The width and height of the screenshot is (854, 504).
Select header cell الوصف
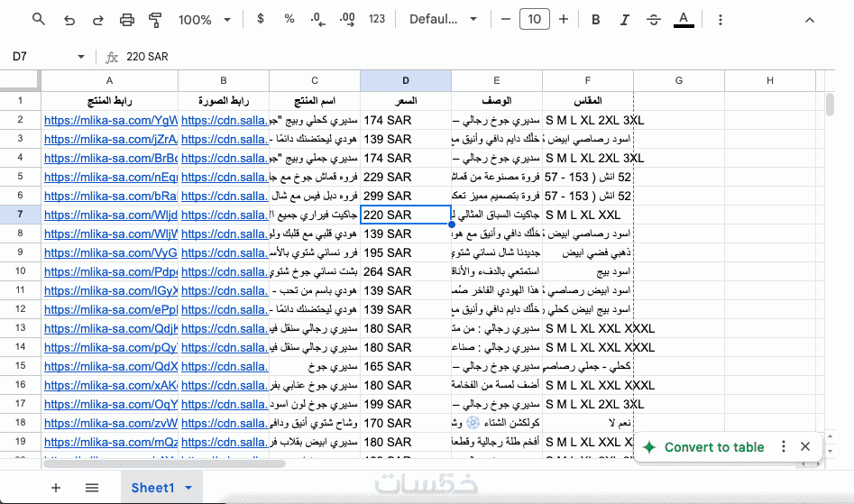coord(497,101)
